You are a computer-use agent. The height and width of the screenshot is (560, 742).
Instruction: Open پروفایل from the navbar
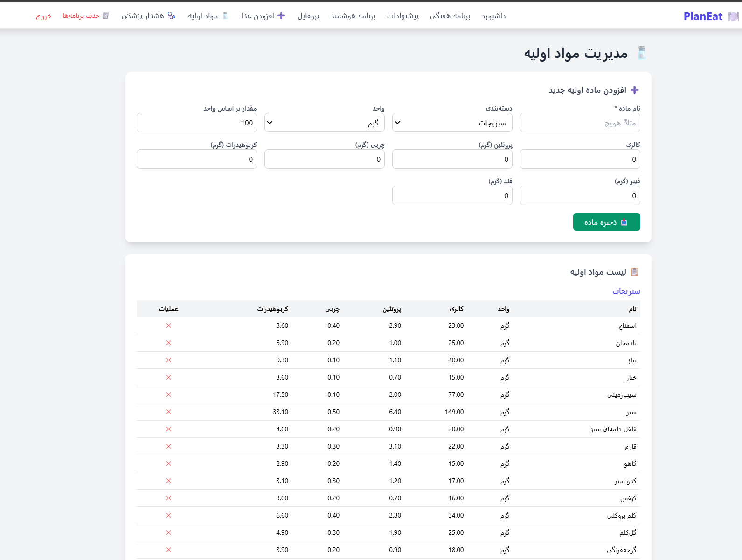click(x=309, y=16)
